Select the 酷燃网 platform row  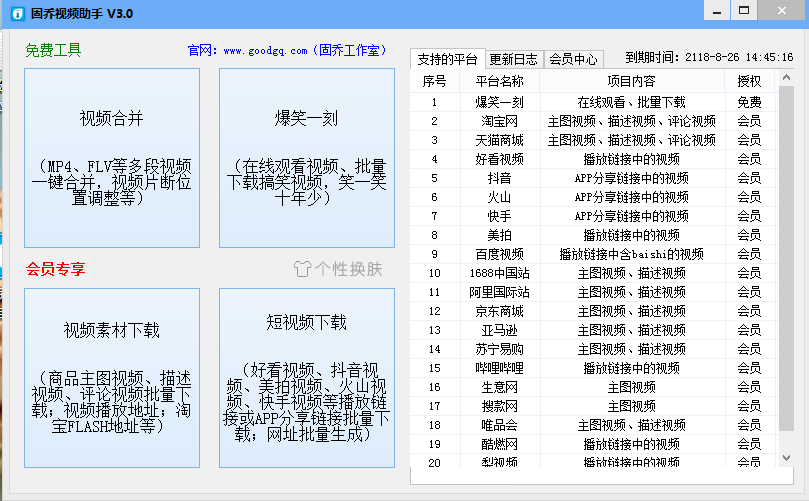click(x=593, y=444)
